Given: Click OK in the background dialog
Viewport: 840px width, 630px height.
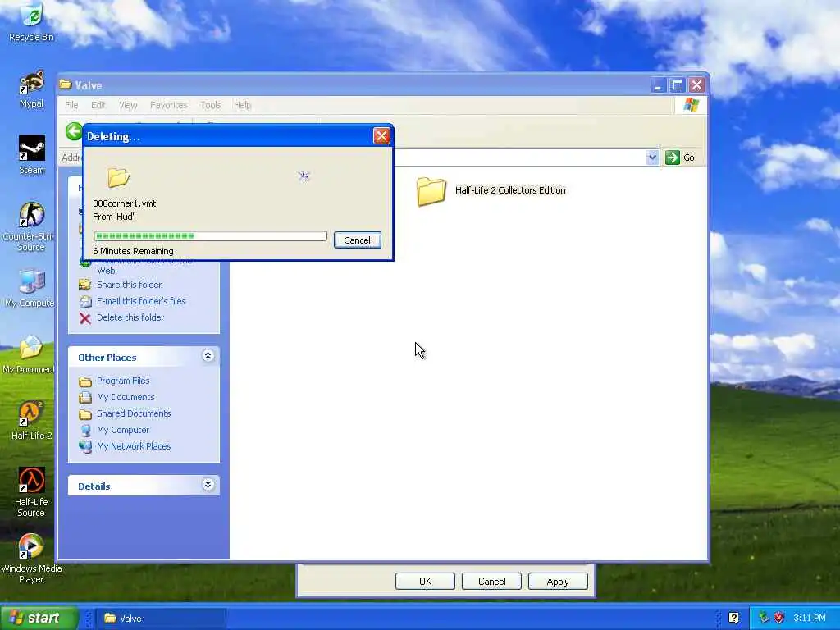Looking at the screenshot, I should 426,582.
